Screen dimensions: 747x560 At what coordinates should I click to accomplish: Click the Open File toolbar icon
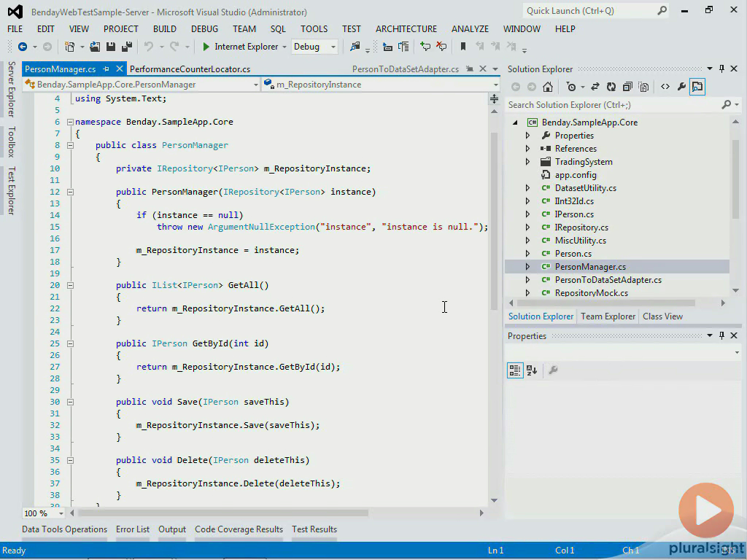pos(95,47)
